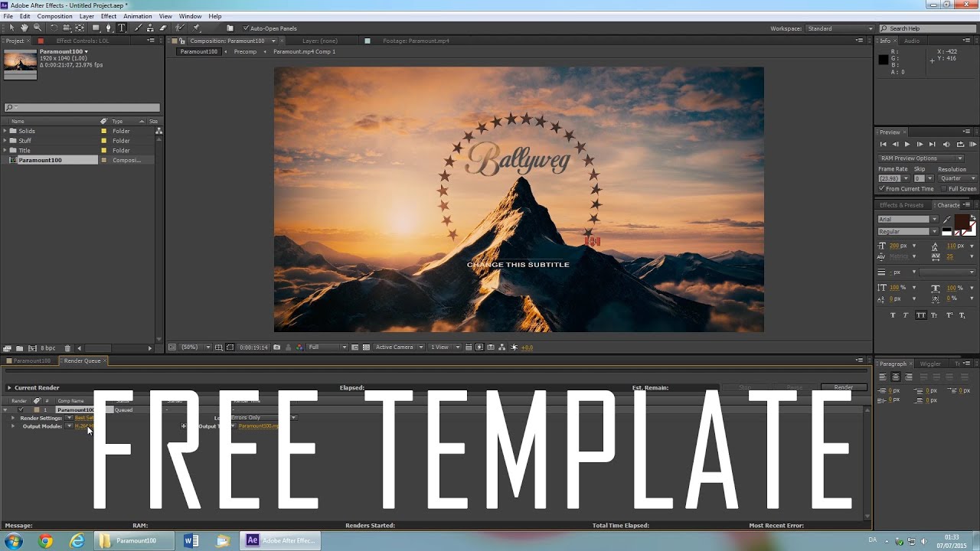Click the eyedropper in Character panel
Screen dimensions: 980x551
point(947,220)
